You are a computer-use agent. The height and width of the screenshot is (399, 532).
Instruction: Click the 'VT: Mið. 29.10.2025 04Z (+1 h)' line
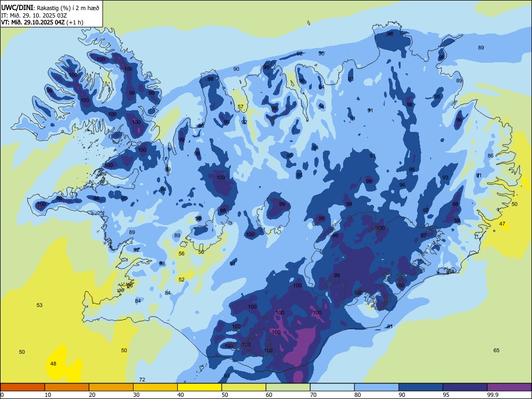point(42,22)
